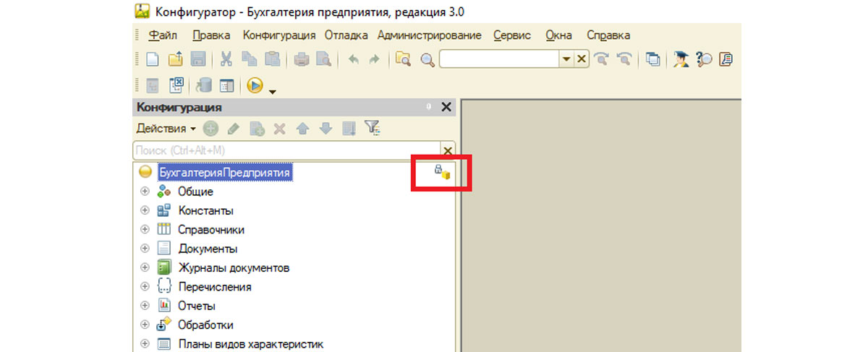Click the Find magnifier icon

(x=427, y=59)
